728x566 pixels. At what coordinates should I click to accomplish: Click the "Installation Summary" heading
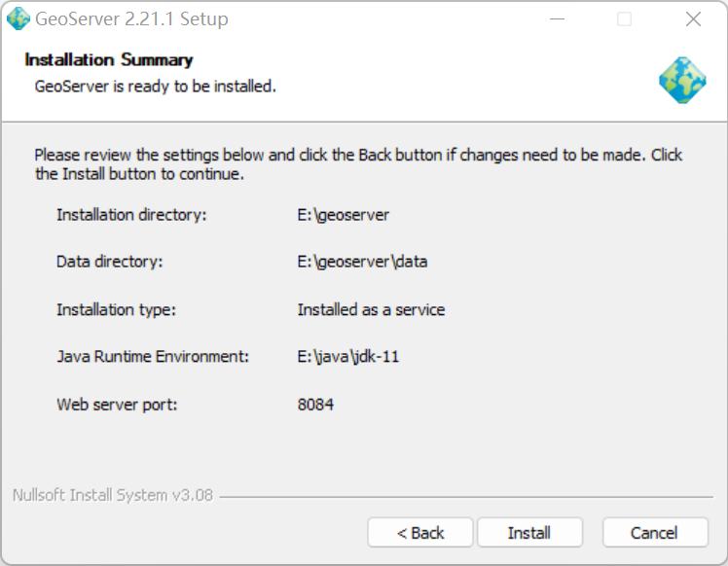point(109,60)
